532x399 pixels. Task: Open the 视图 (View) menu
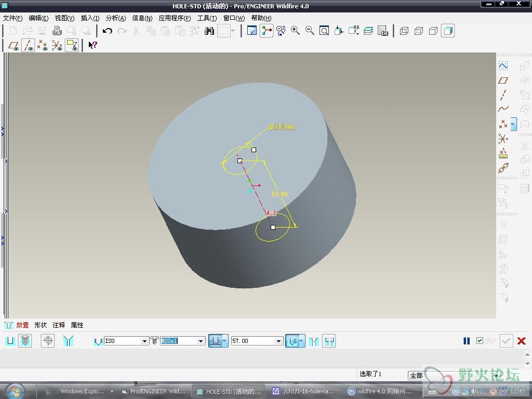[64, 18]
